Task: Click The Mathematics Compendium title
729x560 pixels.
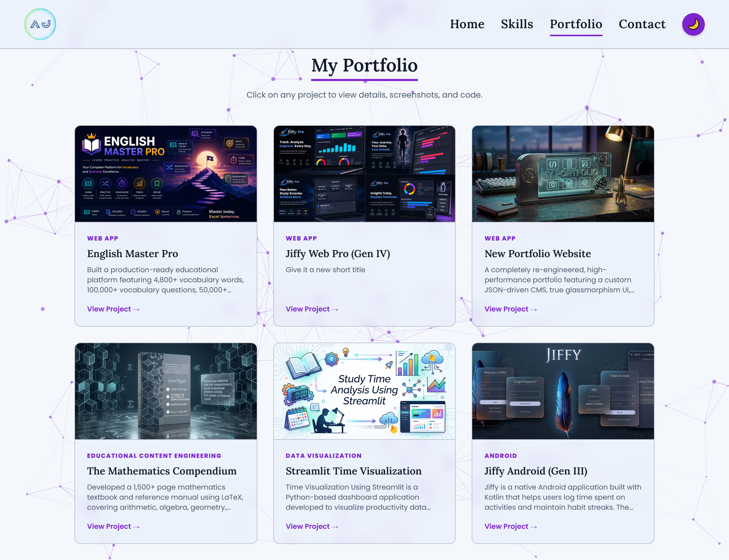Action: coord(162,471)
